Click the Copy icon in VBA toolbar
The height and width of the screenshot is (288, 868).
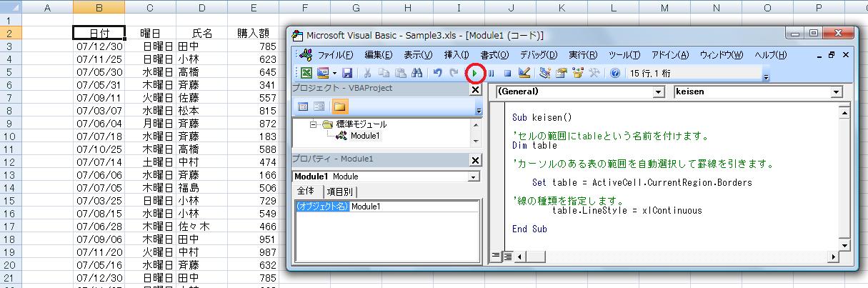point(384,73)
